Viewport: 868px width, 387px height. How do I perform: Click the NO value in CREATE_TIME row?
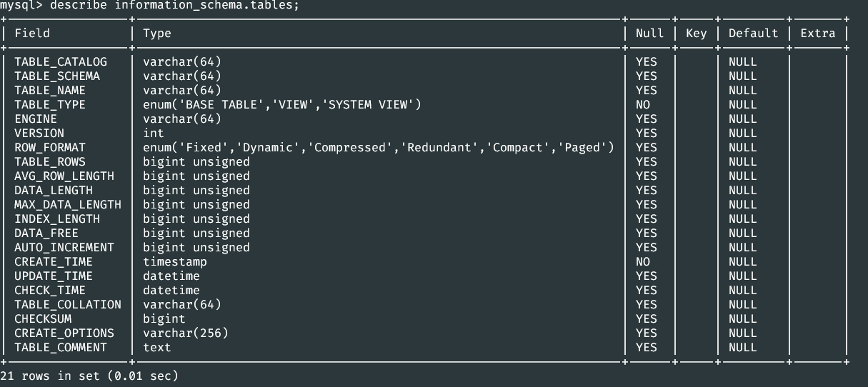click(x=643, y=262)
